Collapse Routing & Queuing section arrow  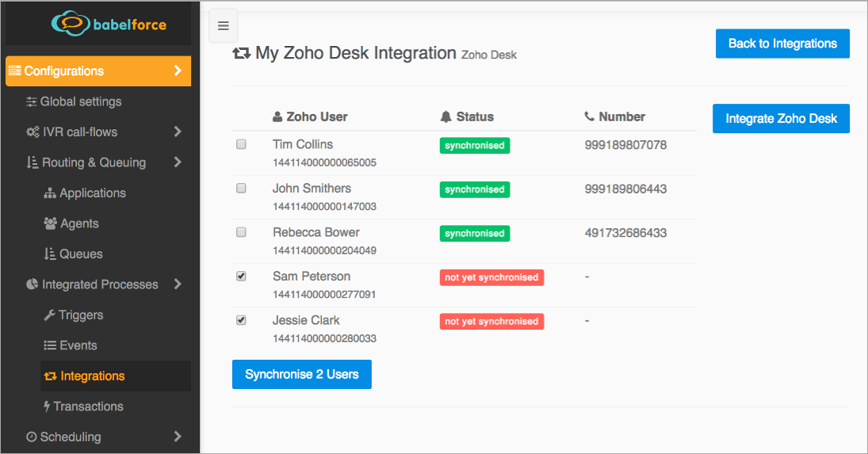[x=178, y=162]
